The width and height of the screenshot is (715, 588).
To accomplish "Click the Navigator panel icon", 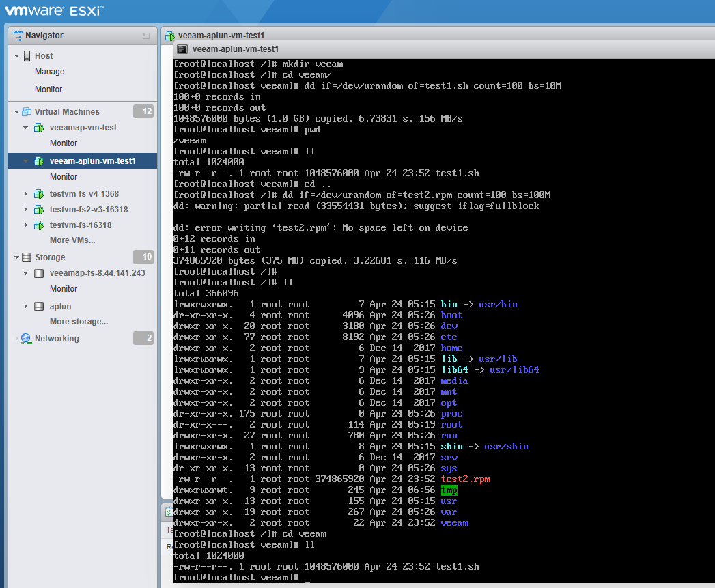I will [17, 36].
